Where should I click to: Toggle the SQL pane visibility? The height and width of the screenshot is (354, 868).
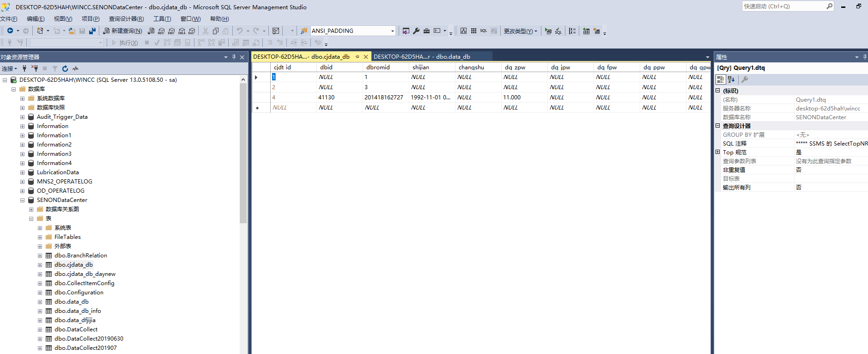click(484, 31)
